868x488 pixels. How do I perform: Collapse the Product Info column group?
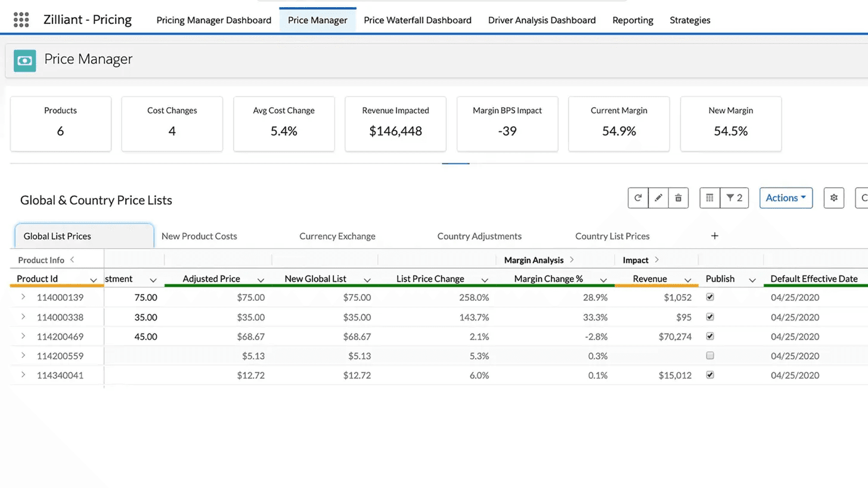pos(72,260)
